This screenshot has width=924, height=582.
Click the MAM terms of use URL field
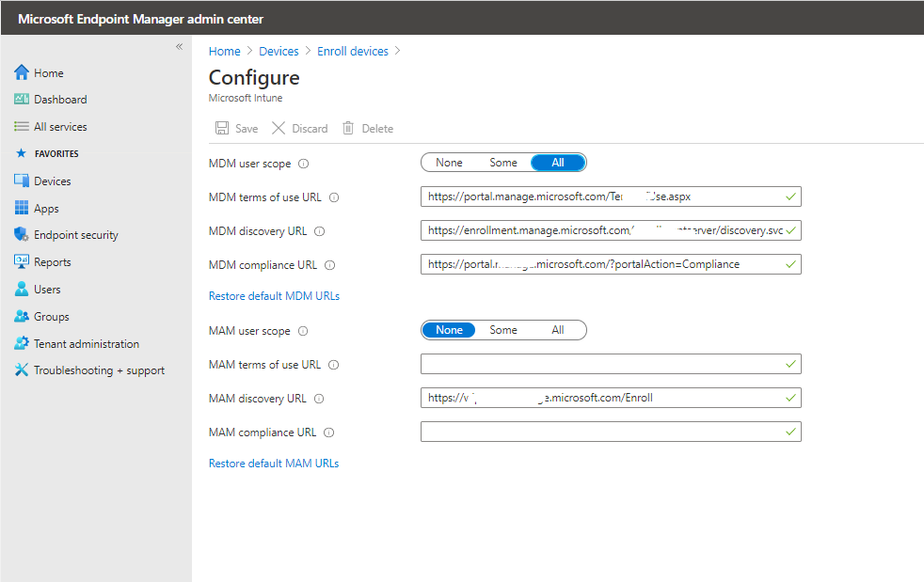[x=602, y=364]
